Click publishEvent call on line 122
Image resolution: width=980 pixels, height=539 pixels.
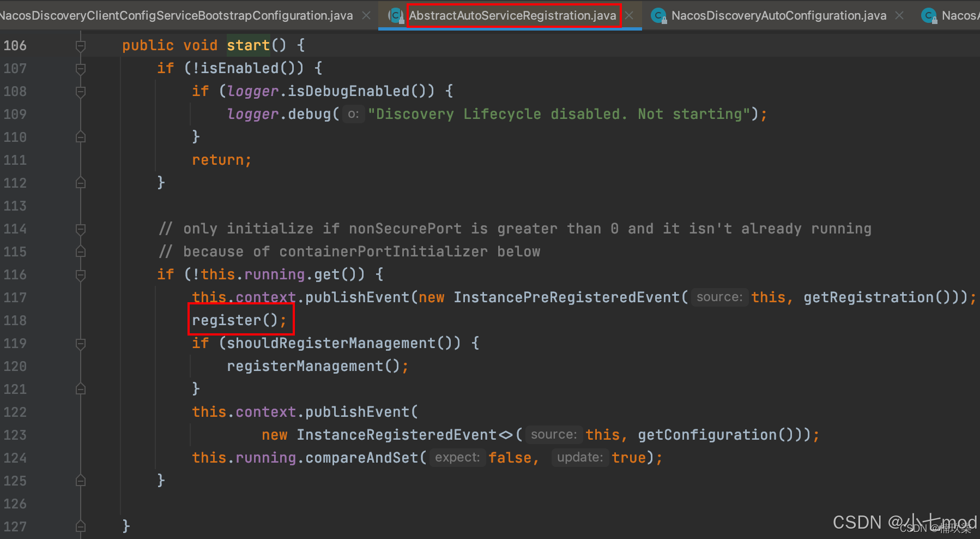point(358,412)
